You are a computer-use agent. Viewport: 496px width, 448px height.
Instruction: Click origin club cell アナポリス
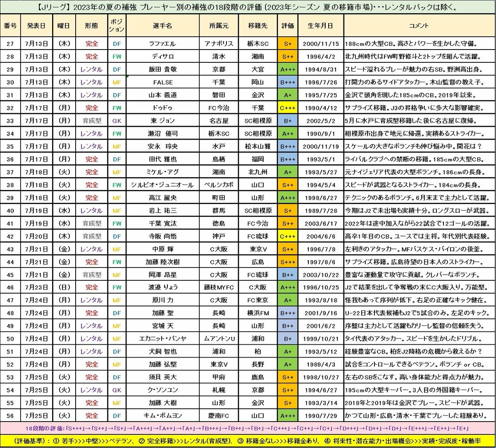pyautogui.click(x=219, y=44)
